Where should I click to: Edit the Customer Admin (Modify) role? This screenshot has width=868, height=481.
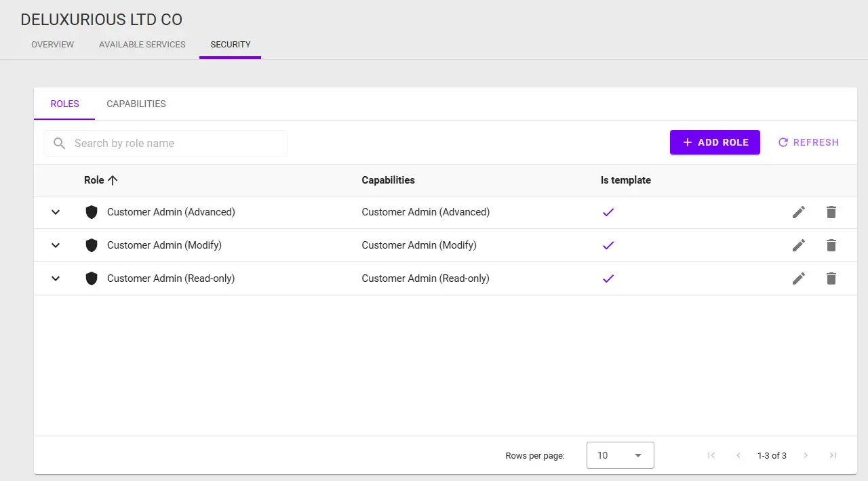(x=799, y=245)
